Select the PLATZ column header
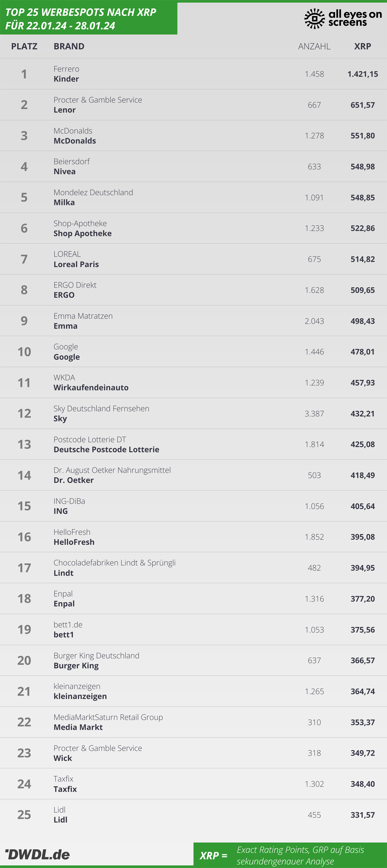Viewport: 387px width, 868px height. pyautogui.click(x=24, y=46)
